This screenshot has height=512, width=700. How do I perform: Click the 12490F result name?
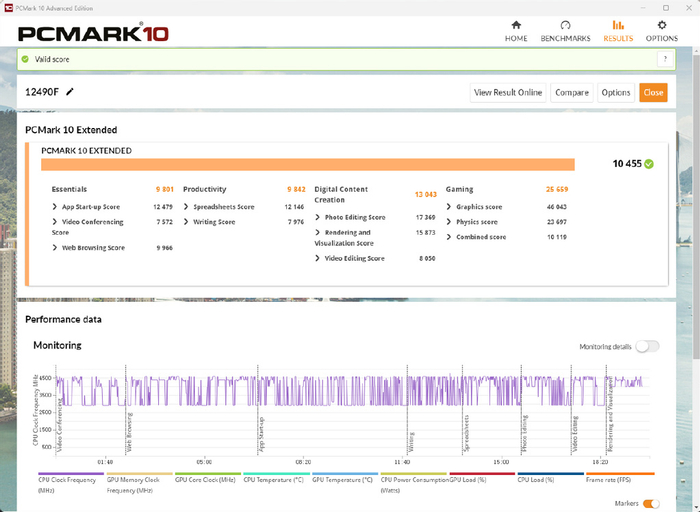click(42, 92)
